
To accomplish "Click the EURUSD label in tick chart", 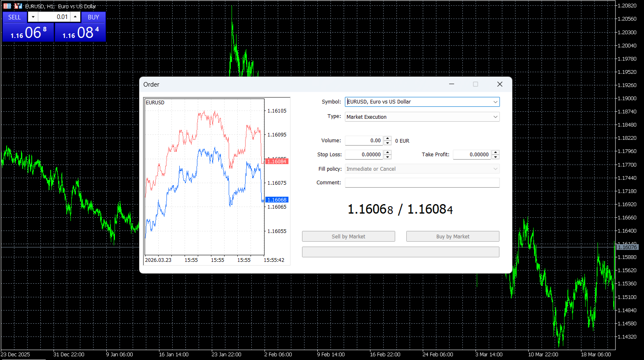I will coord(155,103).
